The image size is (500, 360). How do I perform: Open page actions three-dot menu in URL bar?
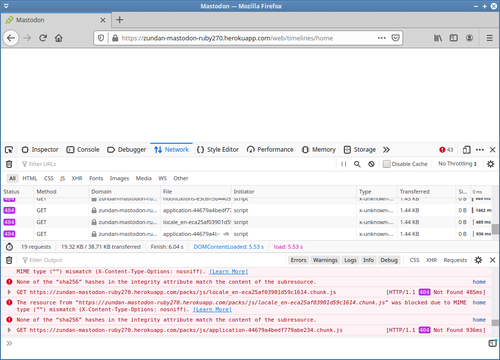pyautogui.click(x=382, y=38)
